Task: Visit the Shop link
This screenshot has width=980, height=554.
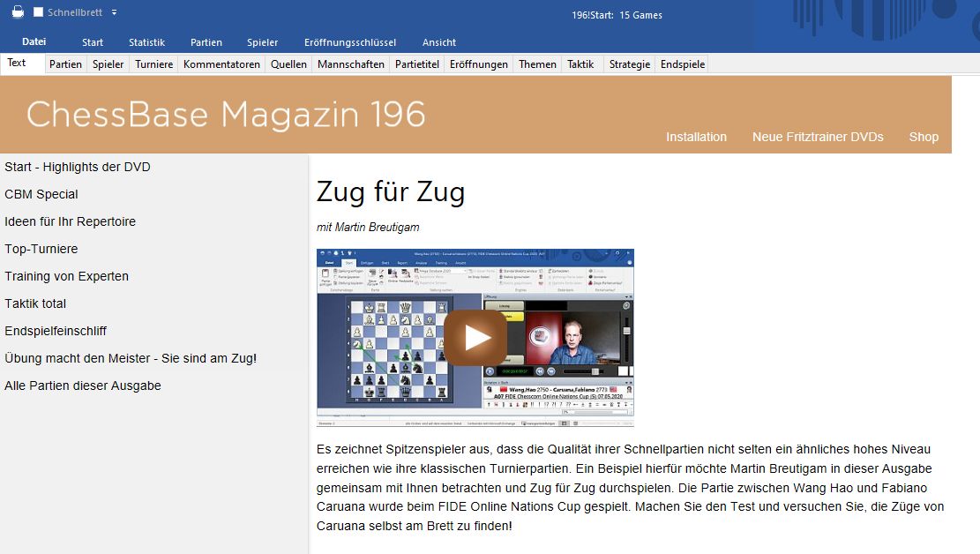Action: coord(924,137)
